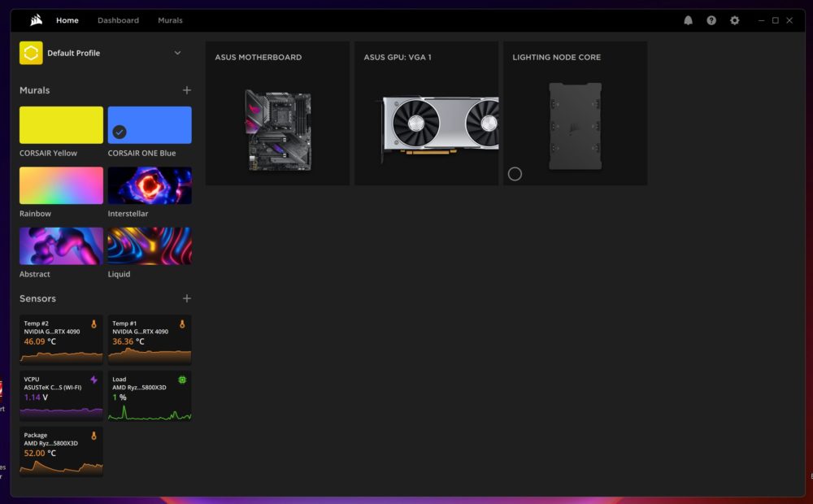The height and width of the screenshot is (504, 813).
Task: Open the VCPU voltage sensor tile
Action: [x=61, y=395]
